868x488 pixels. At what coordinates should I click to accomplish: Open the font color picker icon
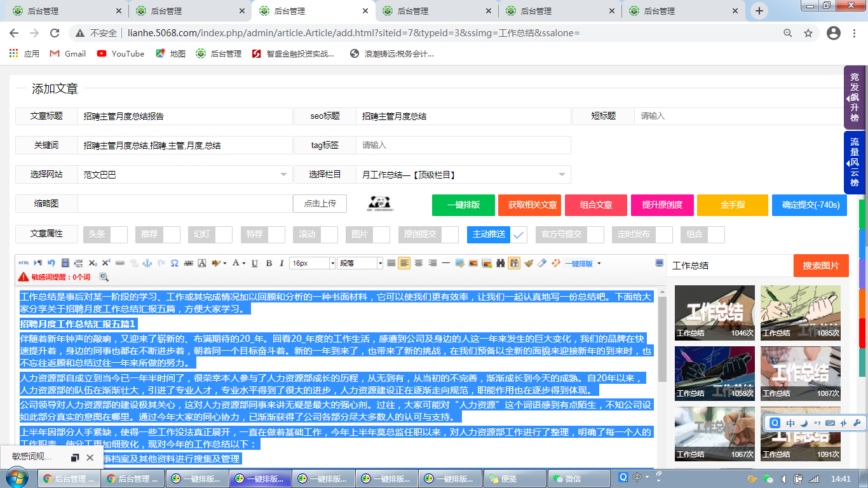(x=236, y=262)
